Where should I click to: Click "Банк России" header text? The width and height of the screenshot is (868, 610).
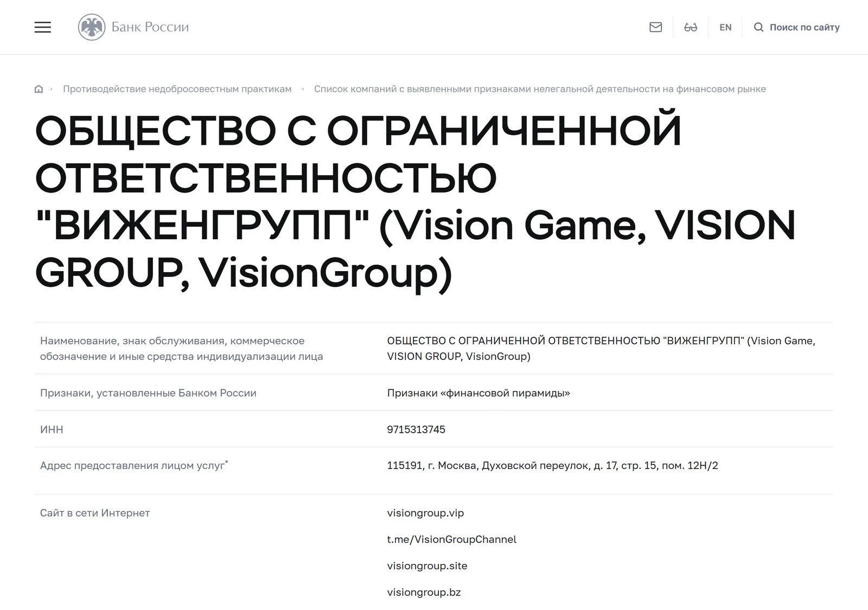[x=150, y=27]
